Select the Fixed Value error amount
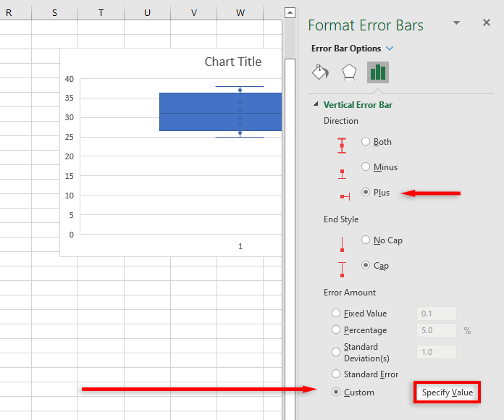The height and width of the screenshot is (420, 504). [x=336, y=313]
